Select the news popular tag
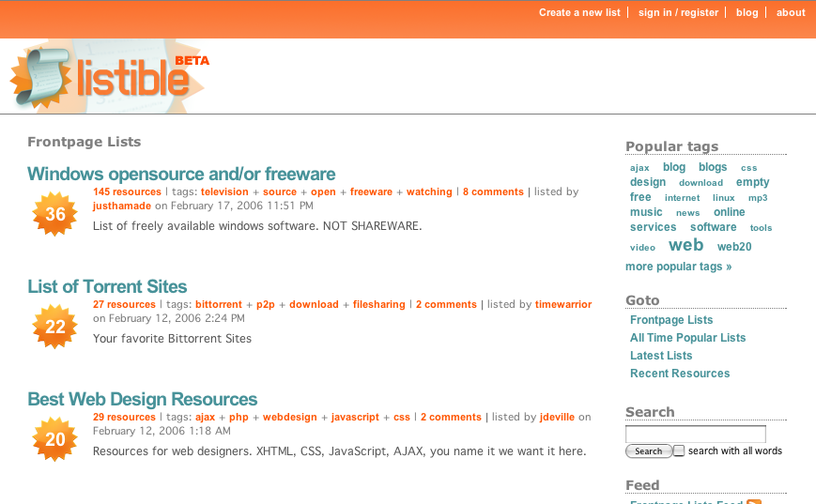The image size is (816, 504). click(x=687, y=213)
